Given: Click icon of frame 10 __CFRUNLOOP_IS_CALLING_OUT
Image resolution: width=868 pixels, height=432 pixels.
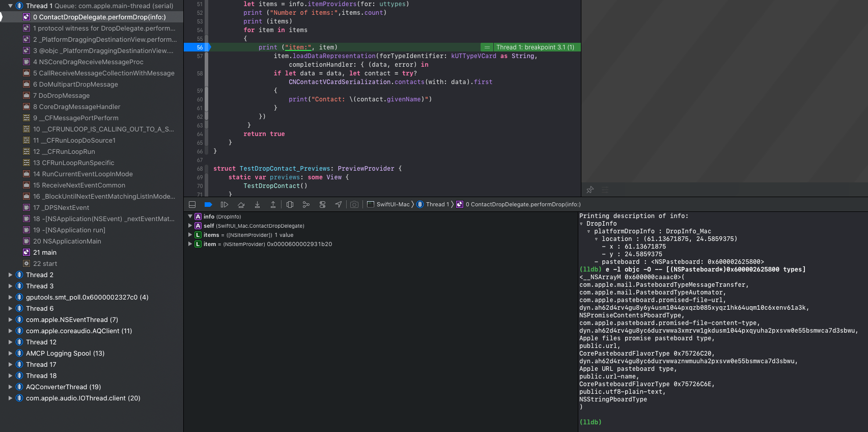Looking at the screenshot, I should pyautogui.click(x=26, y=129).
